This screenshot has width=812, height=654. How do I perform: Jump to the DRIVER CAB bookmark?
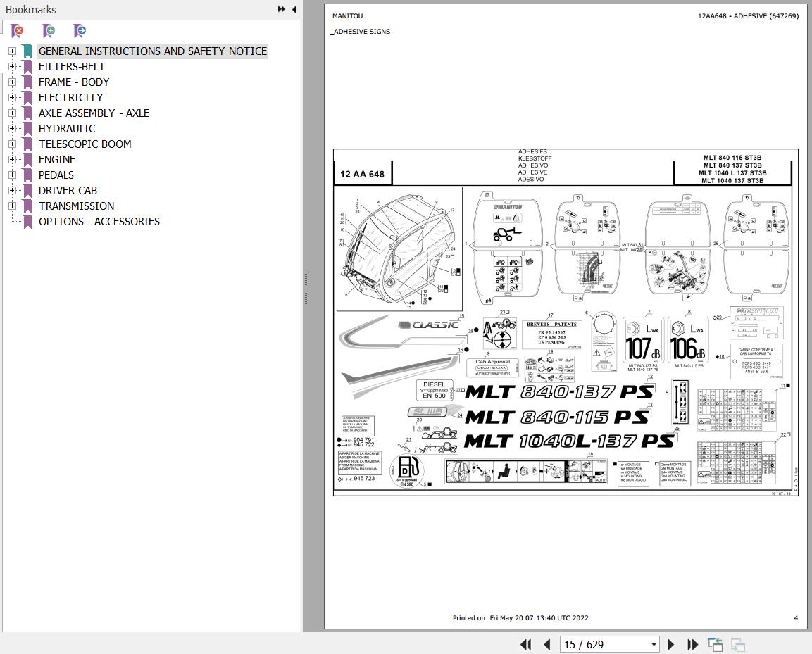(68, 191)
